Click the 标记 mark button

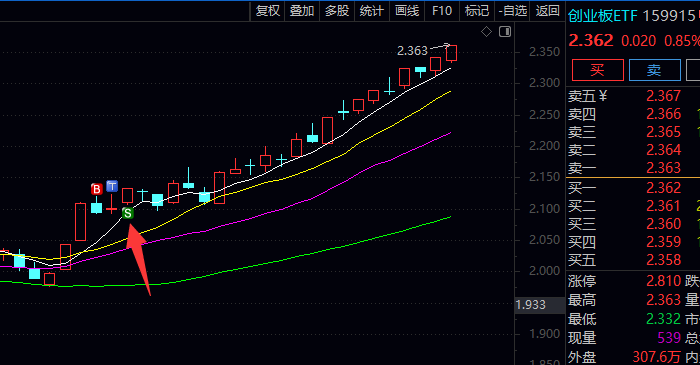click(x=477, y=11)
